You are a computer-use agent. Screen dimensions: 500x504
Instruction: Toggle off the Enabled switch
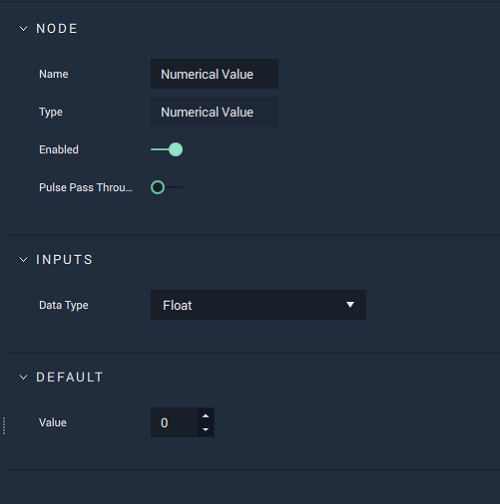[167, 149]
